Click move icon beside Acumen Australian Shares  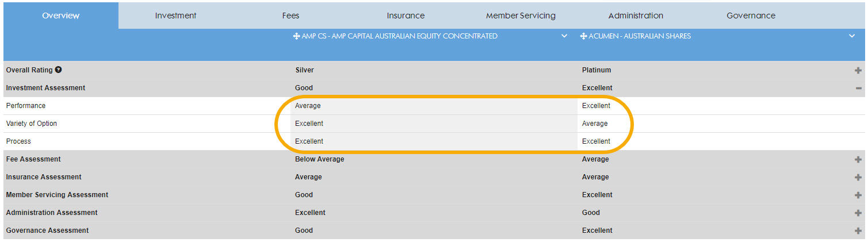coord(583,36)
